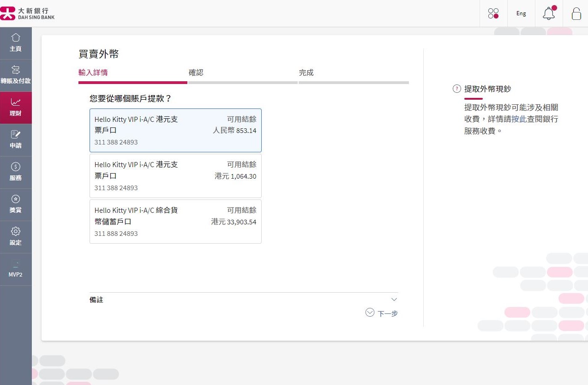Click the Dah Sing Bank logo

(28, 13)
